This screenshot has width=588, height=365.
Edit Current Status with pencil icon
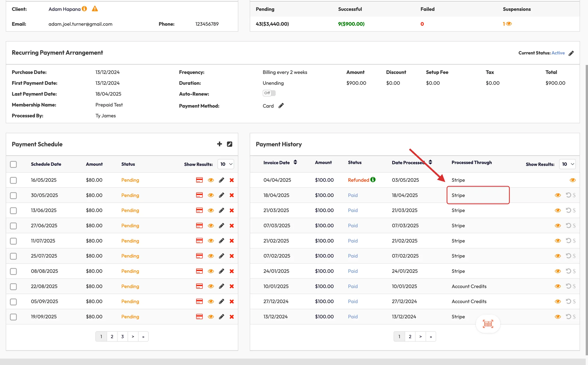[x=571, y=53]
